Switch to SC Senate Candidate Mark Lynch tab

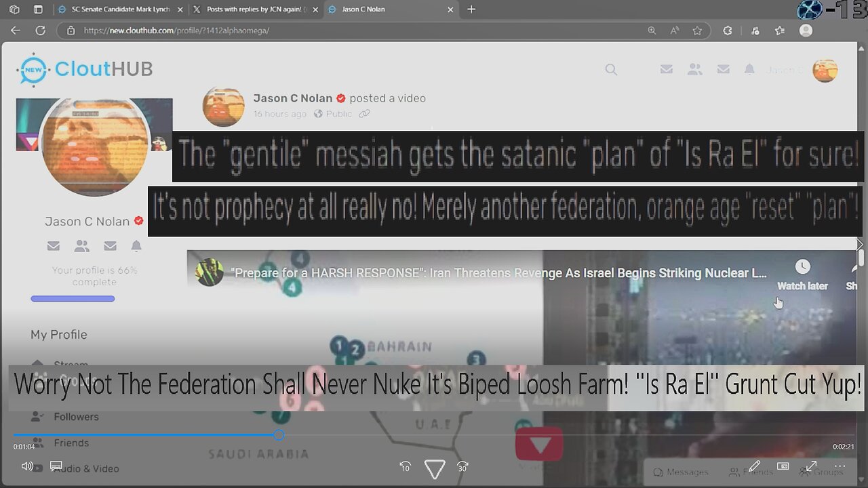[120, 9]
